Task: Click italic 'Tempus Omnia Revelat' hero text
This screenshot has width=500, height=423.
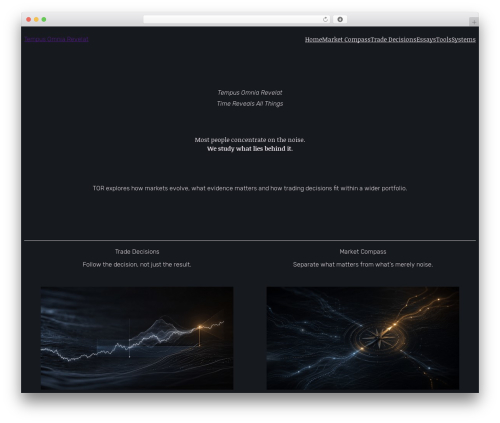Action: pyautogui.click(x=250, y=93)
